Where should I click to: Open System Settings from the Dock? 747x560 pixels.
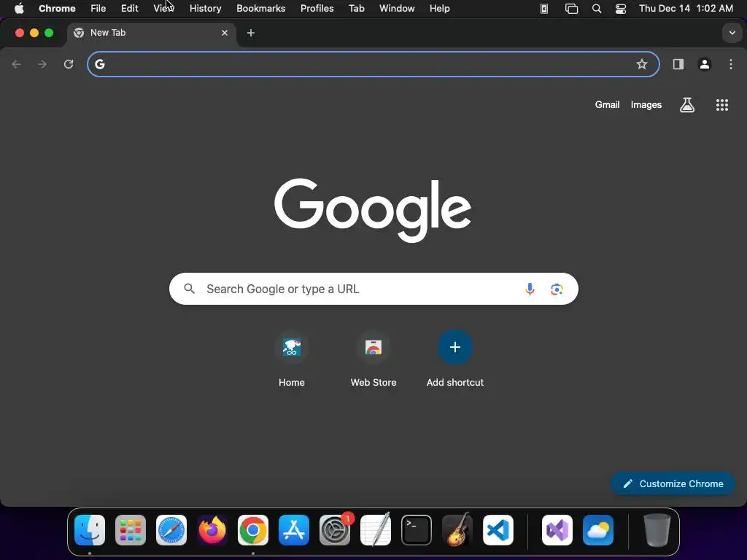tap(335, 530)
